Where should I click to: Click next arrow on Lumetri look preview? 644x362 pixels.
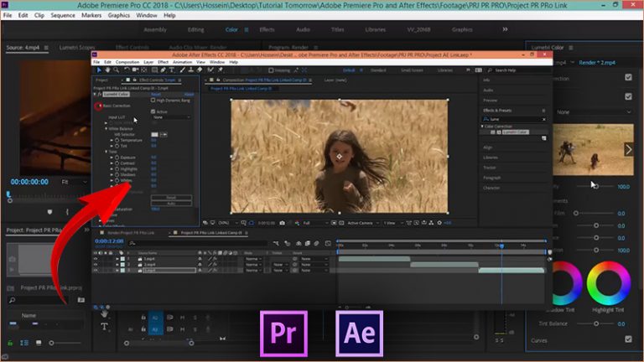(x=628, y=149)
